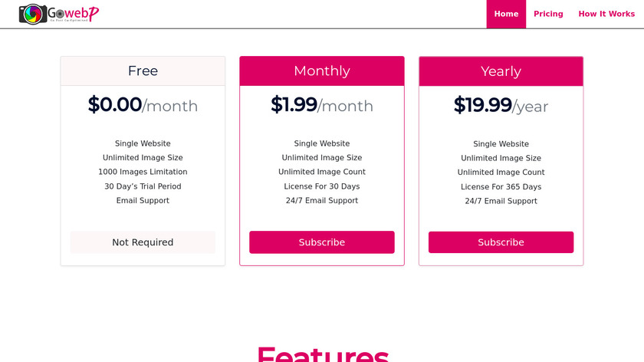
Task: Go to the Pricing menu item
Action: [548, 14]
